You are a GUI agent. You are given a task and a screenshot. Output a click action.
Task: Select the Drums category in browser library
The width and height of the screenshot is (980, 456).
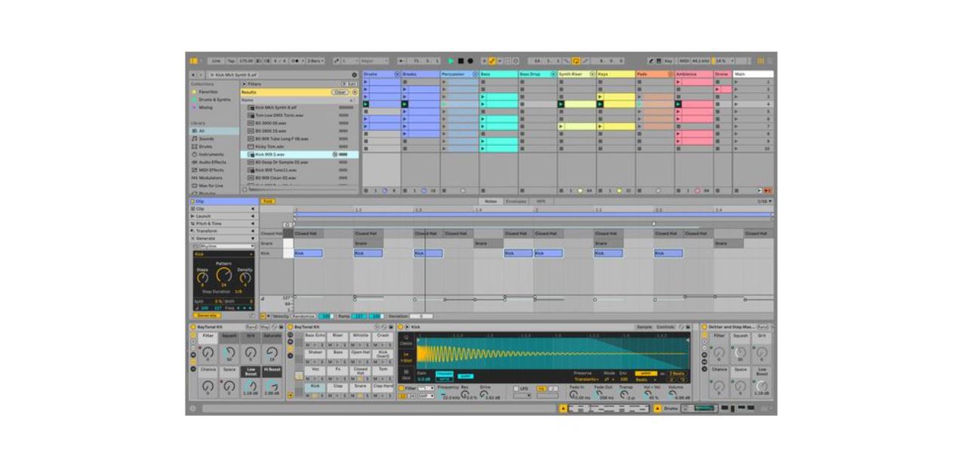pos(206,146)
